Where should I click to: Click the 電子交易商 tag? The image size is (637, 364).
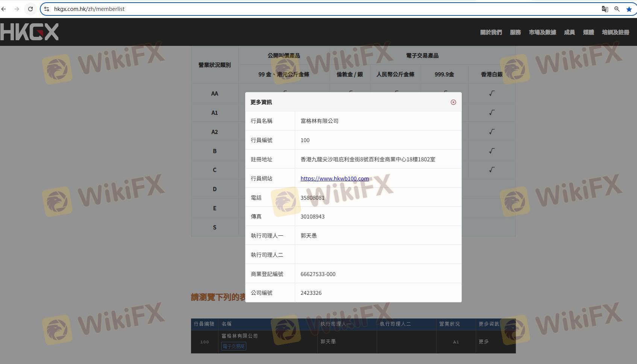pyautogui.click(x=234, y=346)
